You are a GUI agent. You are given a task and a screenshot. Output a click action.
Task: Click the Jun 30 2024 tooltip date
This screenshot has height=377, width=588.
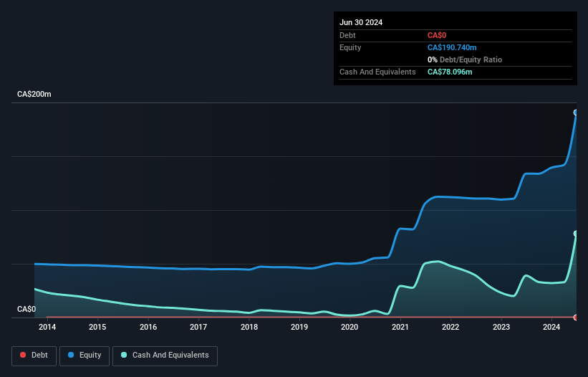click(361, 22)
